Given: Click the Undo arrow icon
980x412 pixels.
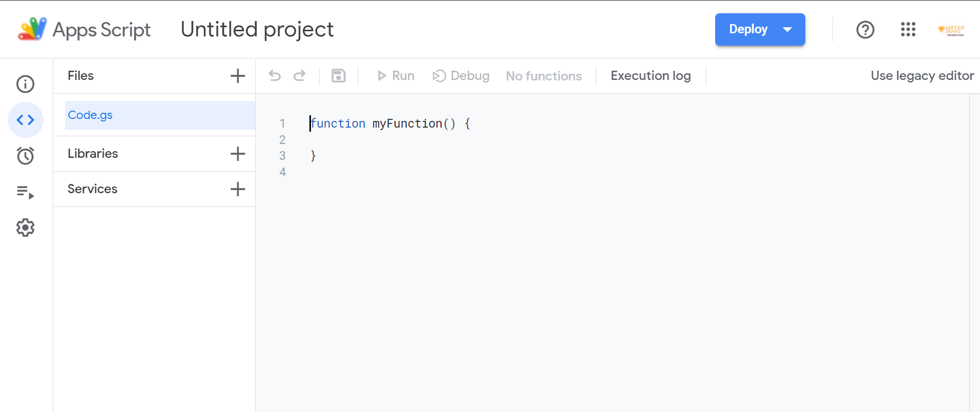Looking at the screenshot, I should [275, 76].
